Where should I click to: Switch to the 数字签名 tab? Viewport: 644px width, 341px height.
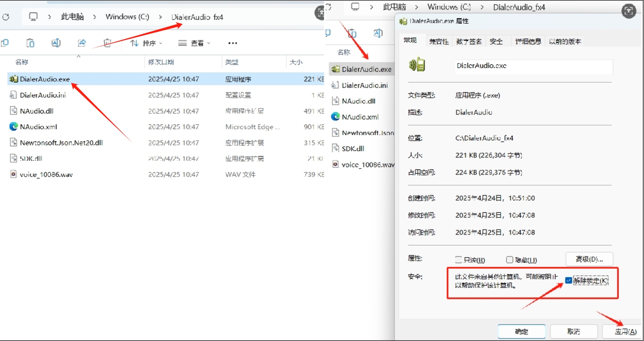point(469,42)
